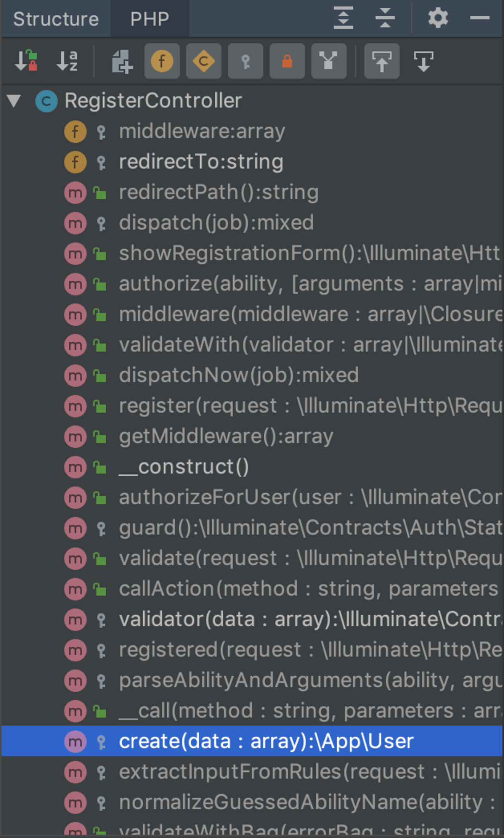Expand all structure tree nodes
The width and height of the screenshot is (504, 838).
pos(343,18)
